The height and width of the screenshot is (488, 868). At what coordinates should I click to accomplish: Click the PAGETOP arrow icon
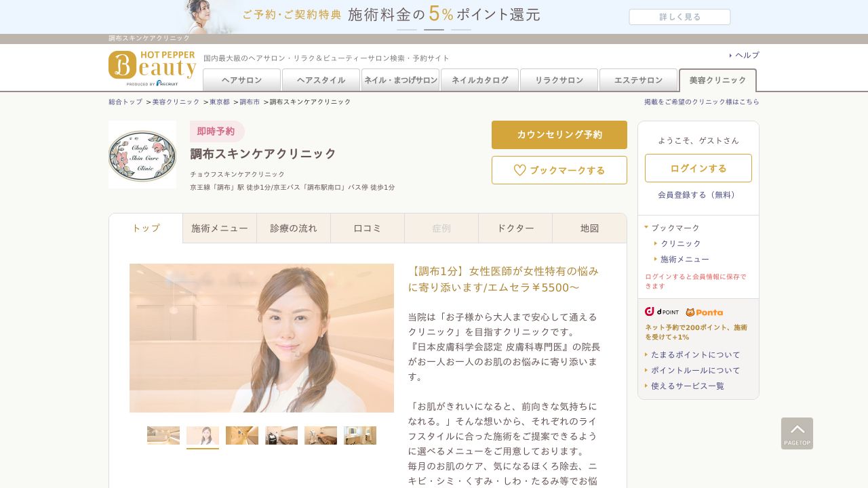(x=797, y=433)
